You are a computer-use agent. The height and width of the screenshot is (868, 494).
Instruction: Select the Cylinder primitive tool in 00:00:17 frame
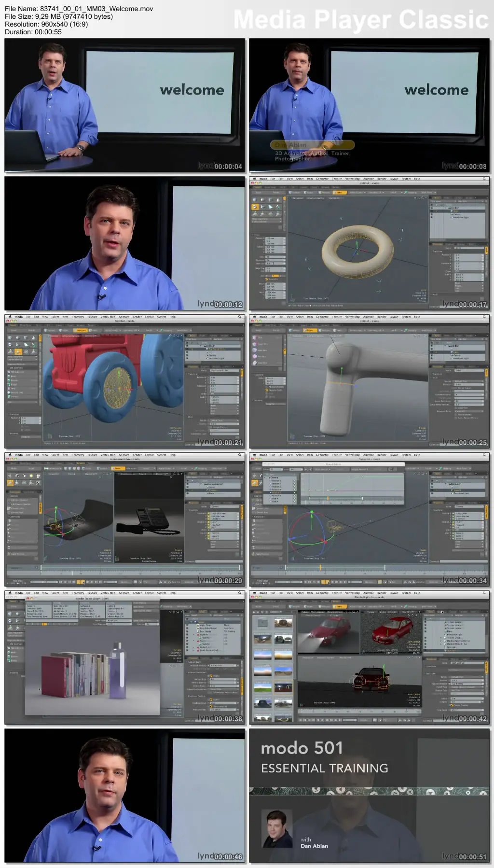270,199
